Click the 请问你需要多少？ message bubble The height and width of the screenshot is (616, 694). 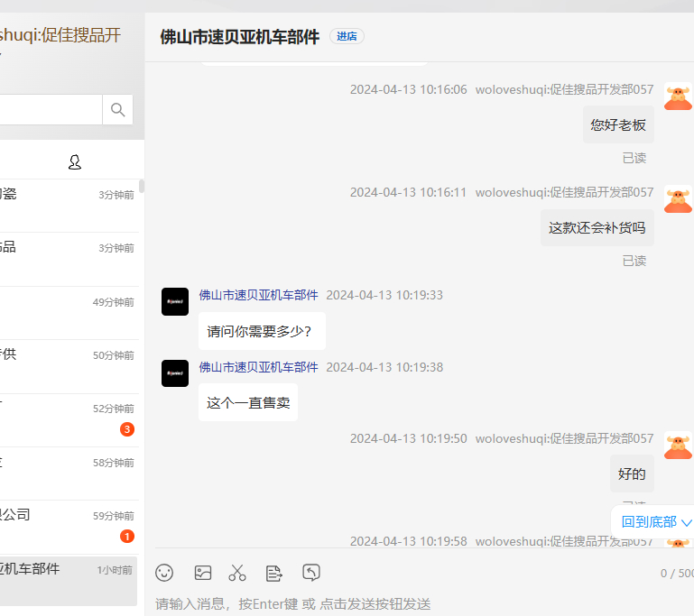(262, 331)
